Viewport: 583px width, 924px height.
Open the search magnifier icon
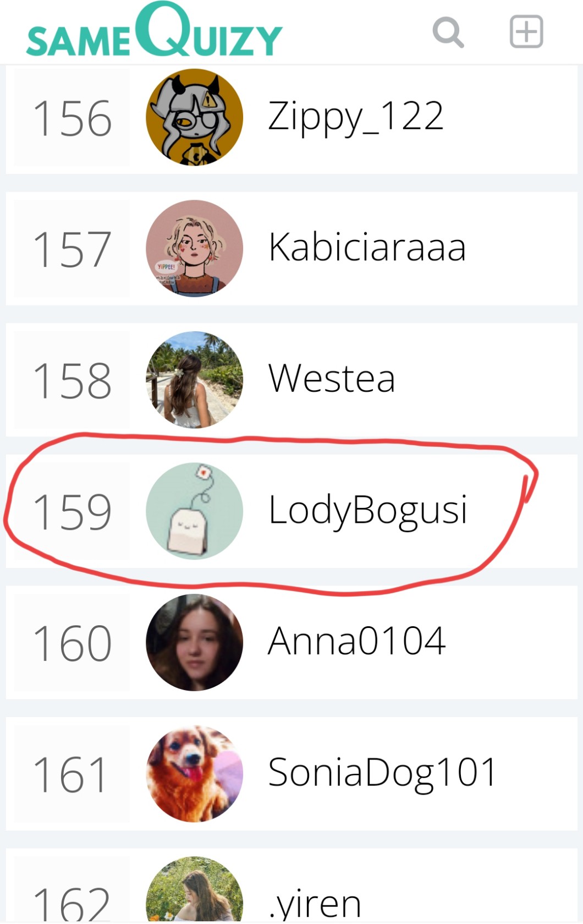point(448,32)
